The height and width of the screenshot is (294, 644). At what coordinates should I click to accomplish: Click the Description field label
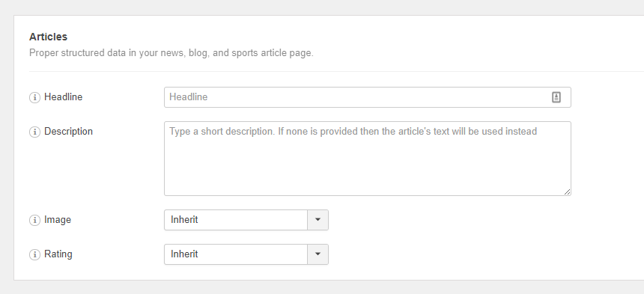[69, 132]
